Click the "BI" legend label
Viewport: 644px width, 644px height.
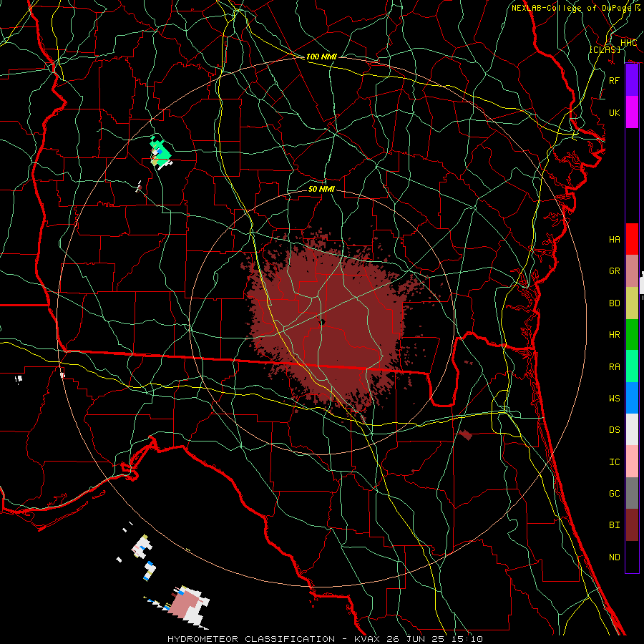(614, 525)
